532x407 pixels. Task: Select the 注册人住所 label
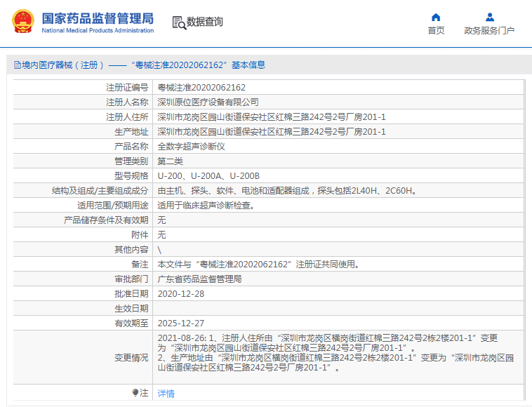point(127,117)
